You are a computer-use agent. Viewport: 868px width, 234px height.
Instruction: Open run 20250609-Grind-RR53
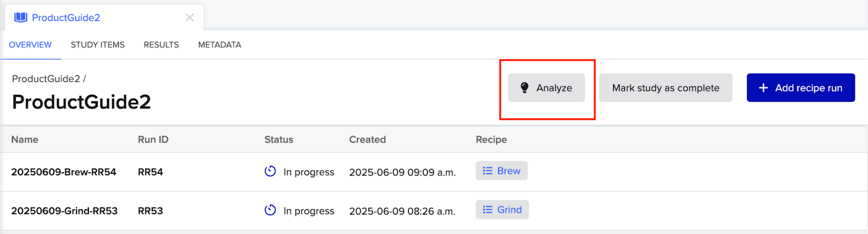click(x=65, y=211)
